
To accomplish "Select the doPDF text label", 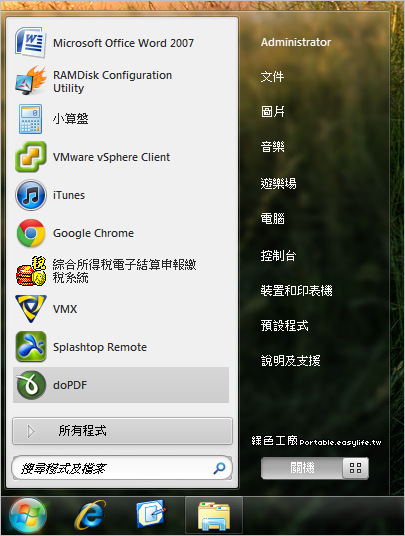I will click(70, 385).
